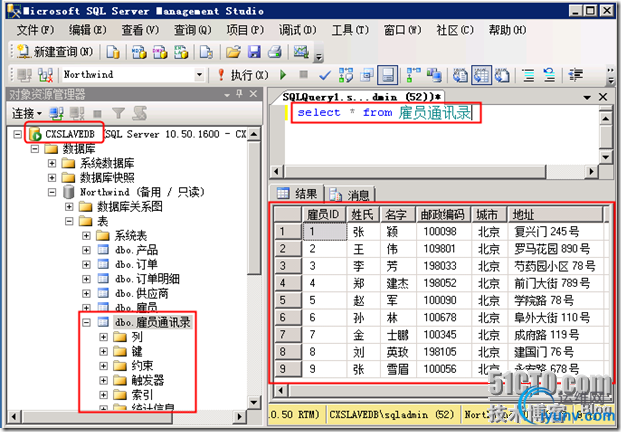The image size is (621, 432).
Task: Select the dbo.订单 table
Action: point(136,265)
